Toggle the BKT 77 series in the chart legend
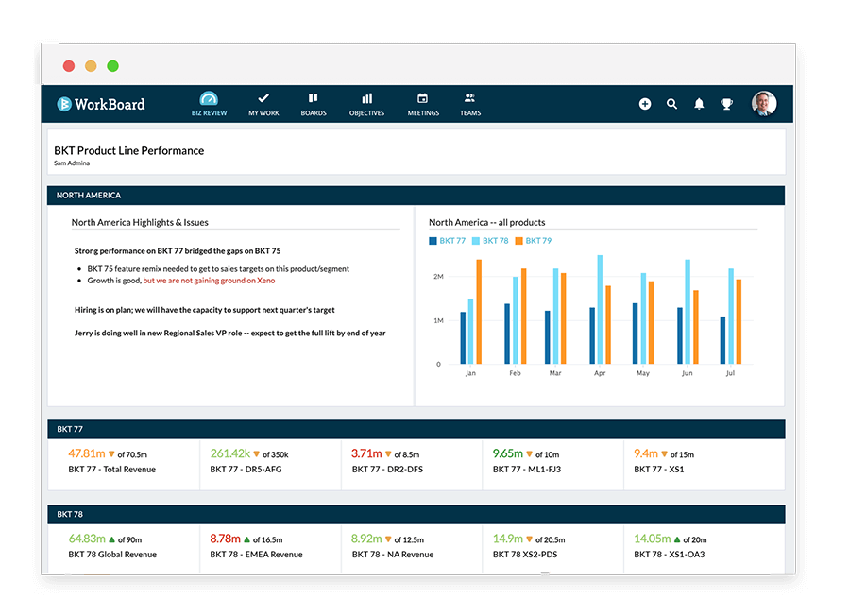 446,241
